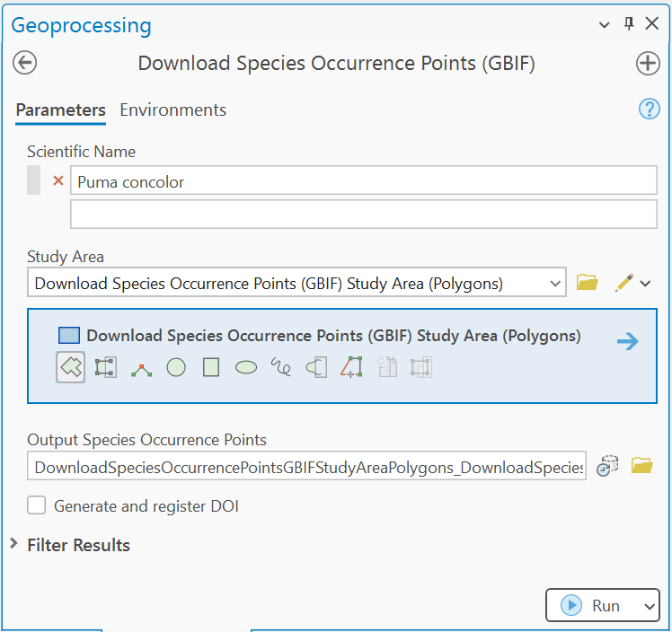The image size is (672, 632).
Task: Expand the Filter Results section
Action: (14, 545)
